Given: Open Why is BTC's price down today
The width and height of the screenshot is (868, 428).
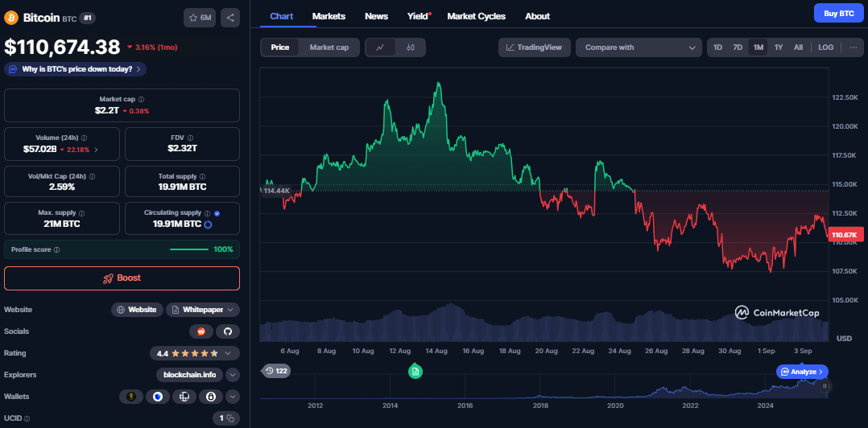Looking at the screenshot, I should pyautogui.click(x=76, y=69).
